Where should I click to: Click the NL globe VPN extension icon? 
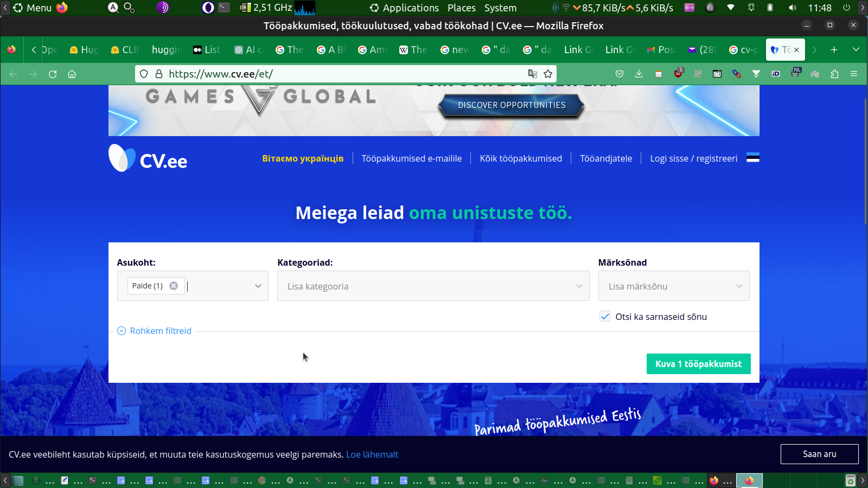pos(795,73)
